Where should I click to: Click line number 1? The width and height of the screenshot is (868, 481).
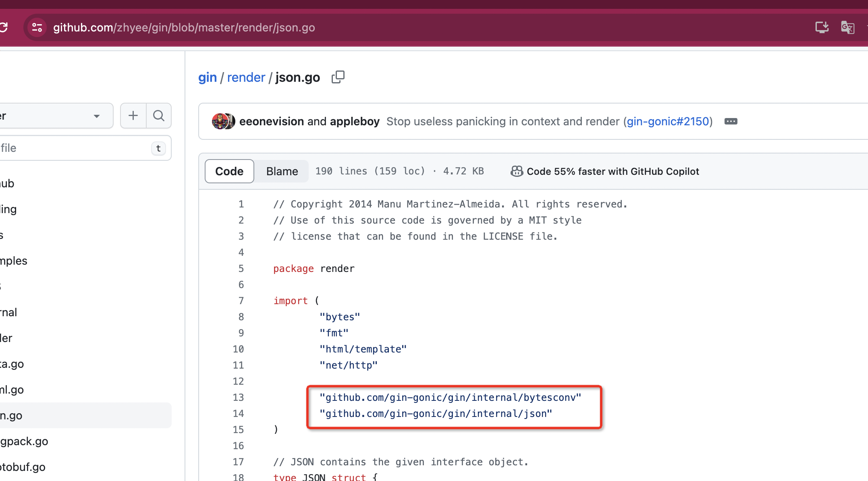[241, 204]
